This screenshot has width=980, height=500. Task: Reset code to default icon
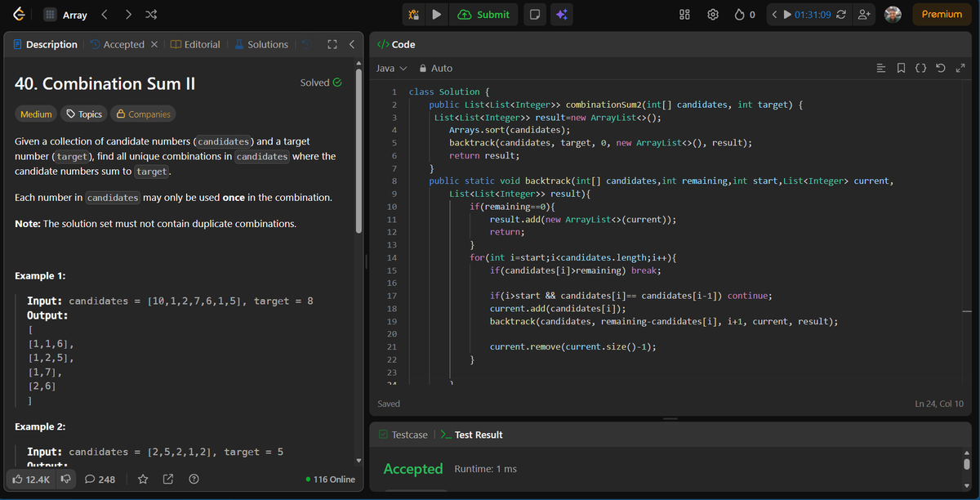[940, 68]
